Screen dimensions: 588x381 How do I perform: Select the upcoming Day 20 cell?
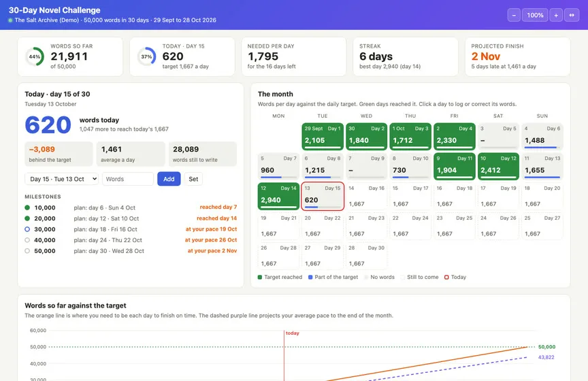[542, 196]
